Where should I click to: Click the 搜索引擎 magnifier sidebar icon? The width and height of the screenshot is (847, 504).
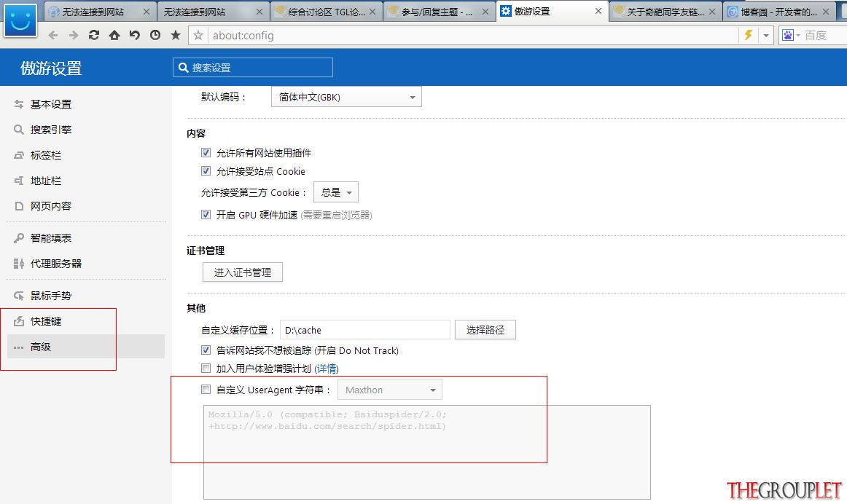pyautogui.click(x=19, y=130)
